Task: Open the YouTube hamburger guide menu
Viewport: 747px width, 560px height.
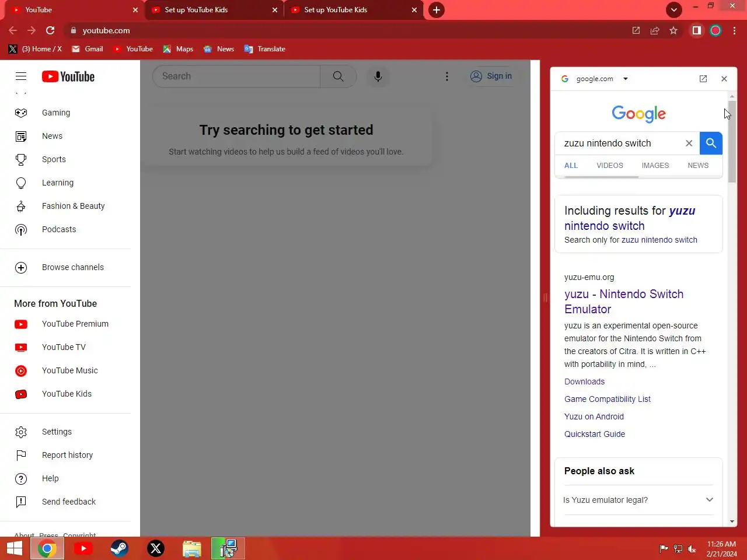Action: click(21, 76)
